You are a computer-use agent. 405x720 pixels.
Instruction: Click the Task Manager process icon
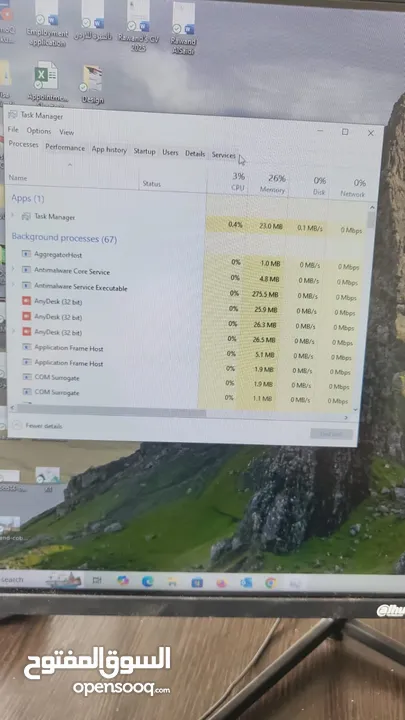(27, 216)
